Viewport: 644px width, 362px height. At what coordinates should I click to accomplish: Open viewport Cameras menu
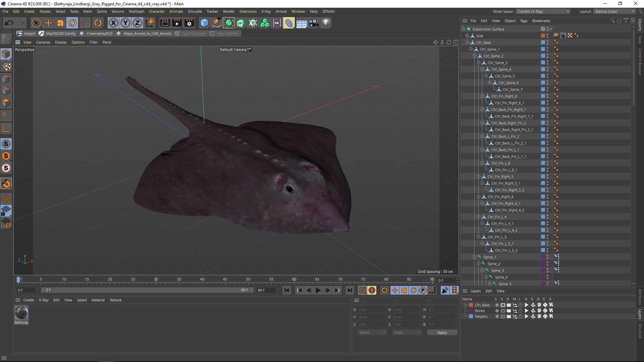[x=43, y=42]
